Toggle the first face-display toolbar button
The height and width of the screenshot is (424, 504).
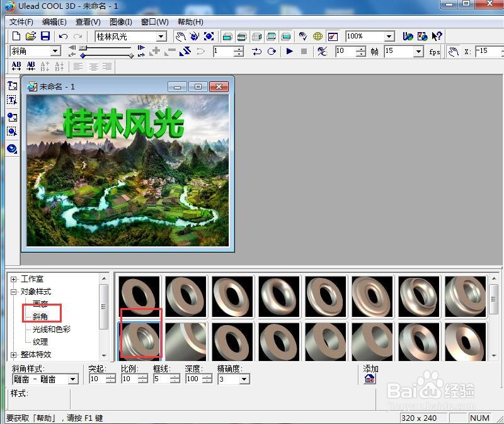(227, 37)
